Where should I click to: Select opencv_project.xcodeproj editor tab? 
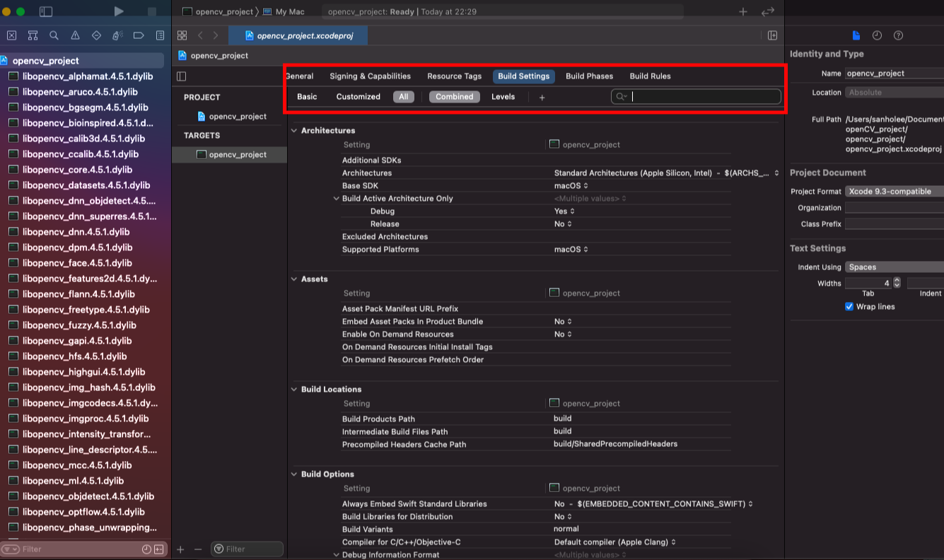click(x=298, y=35)
